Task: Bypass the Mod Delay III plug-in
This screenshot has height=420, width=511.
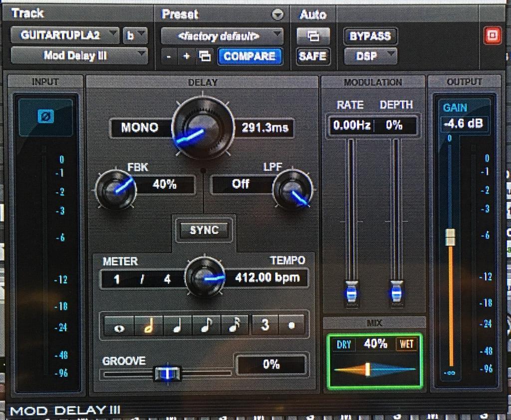Action: pyautogui.click(x=370, y=36)
